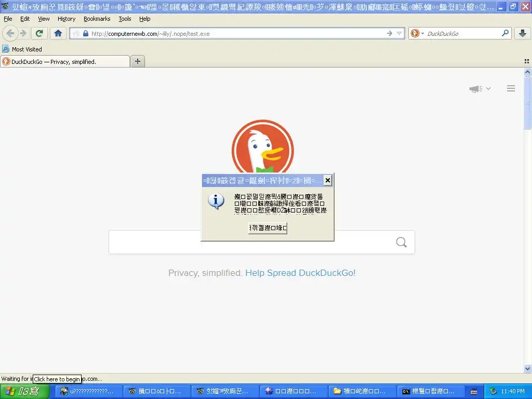Click the vertical scrollbar thumb
This screenshot has width=532, height=399.
click(527, 102)
